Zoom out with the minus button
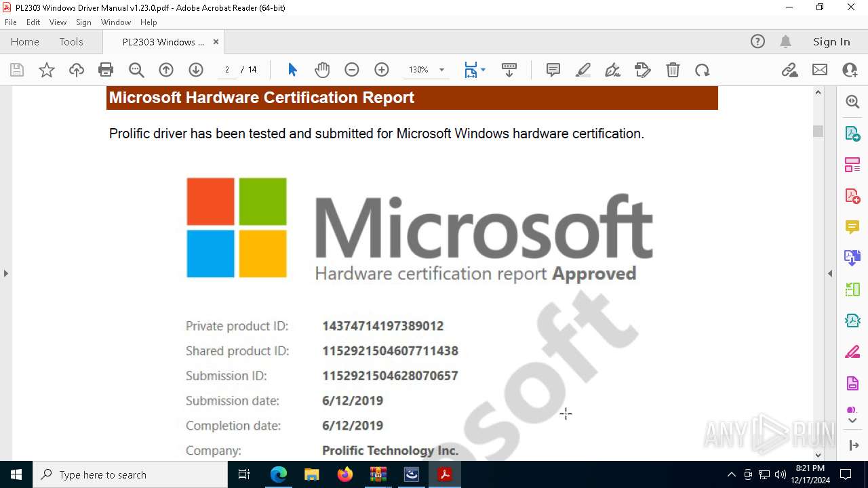This screenshot has height=488, width=868. click(351, 70)
